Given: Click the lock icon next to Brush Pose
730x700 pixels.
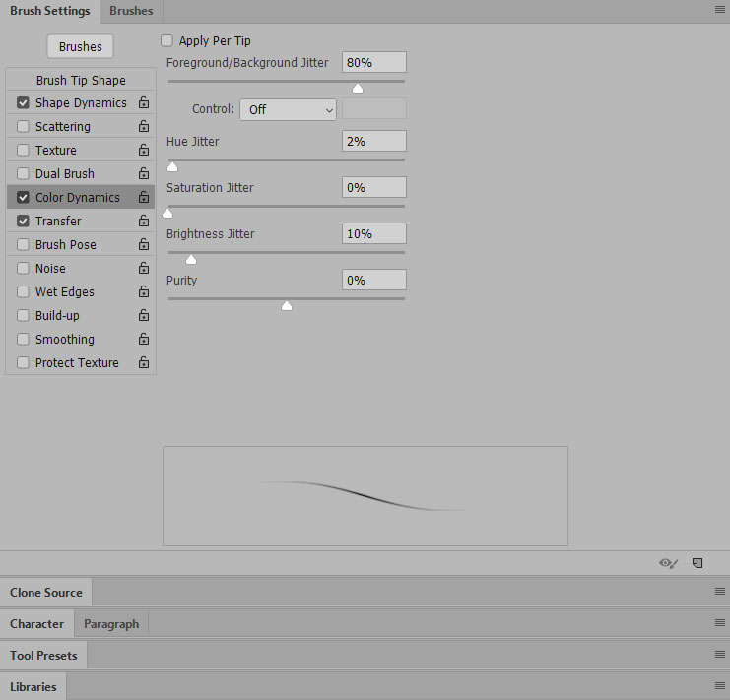Looking at the screenshot, I should (x=144, y=244).
